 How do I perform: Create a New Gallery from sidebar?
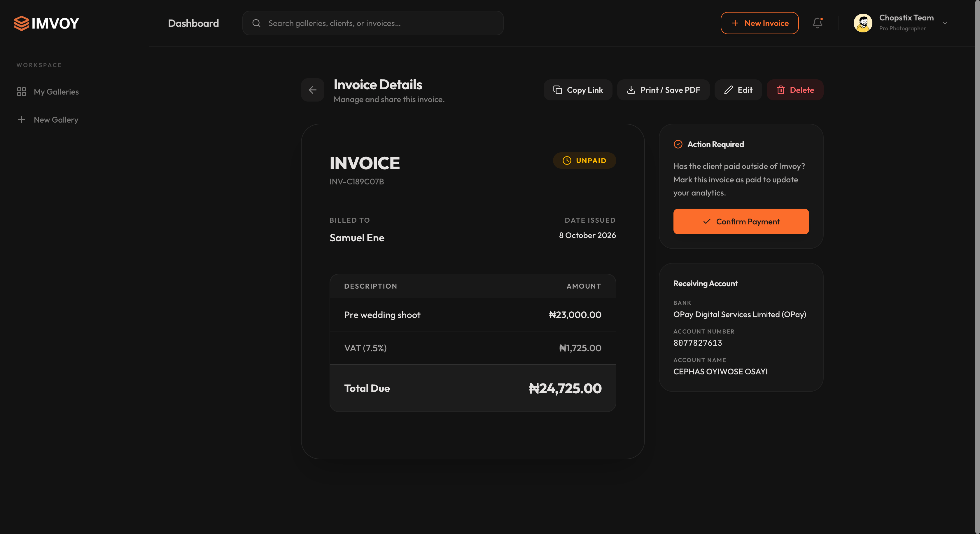click(48, 120)
